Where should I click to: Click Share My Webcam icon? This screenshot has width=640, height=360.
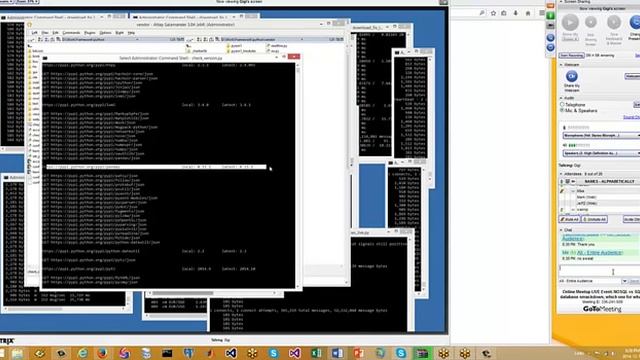coord(571,76)
